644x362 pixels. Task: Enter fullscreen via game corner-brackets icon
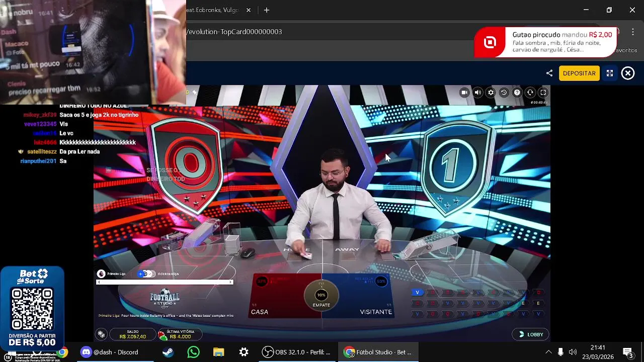click(543, 93)
